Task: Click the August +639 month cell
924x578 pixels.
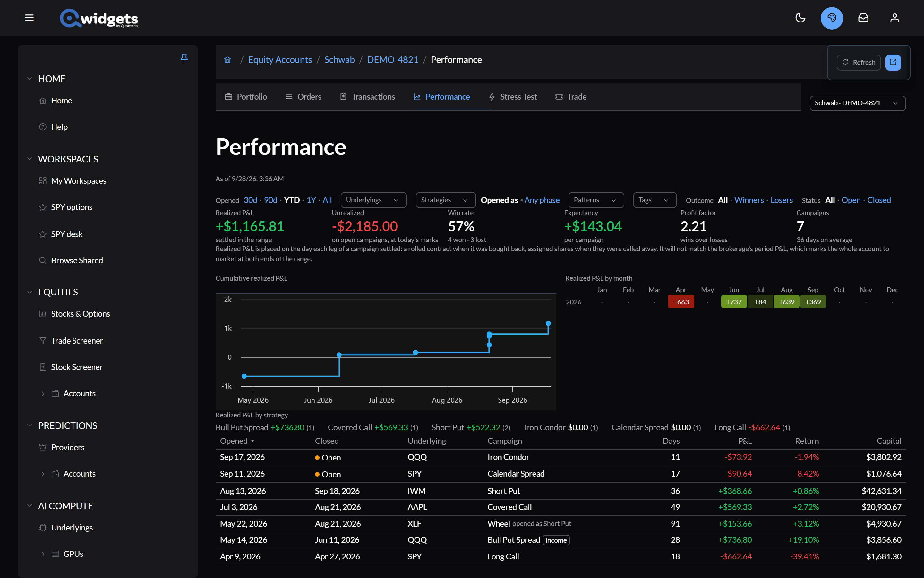Action: 787,302
